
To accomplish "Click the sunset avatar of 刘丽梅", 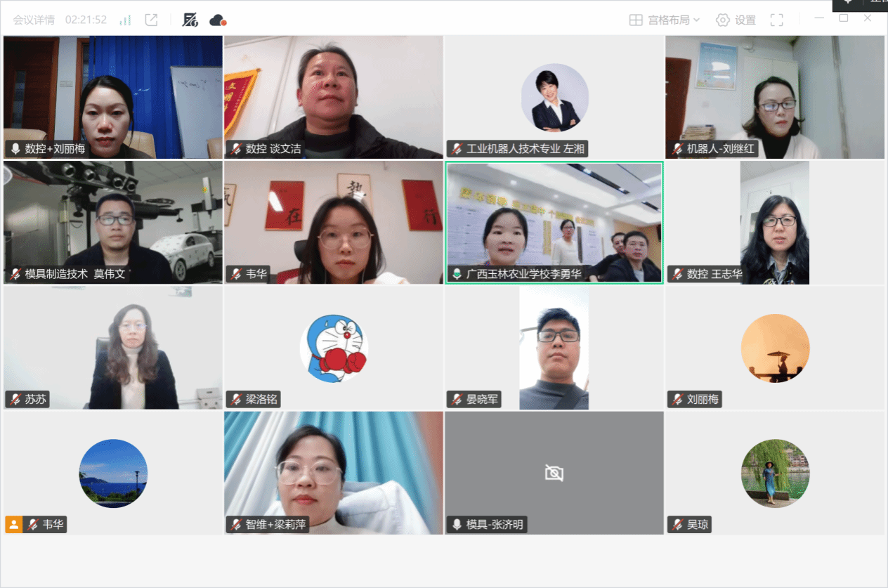I will [775, 348].
